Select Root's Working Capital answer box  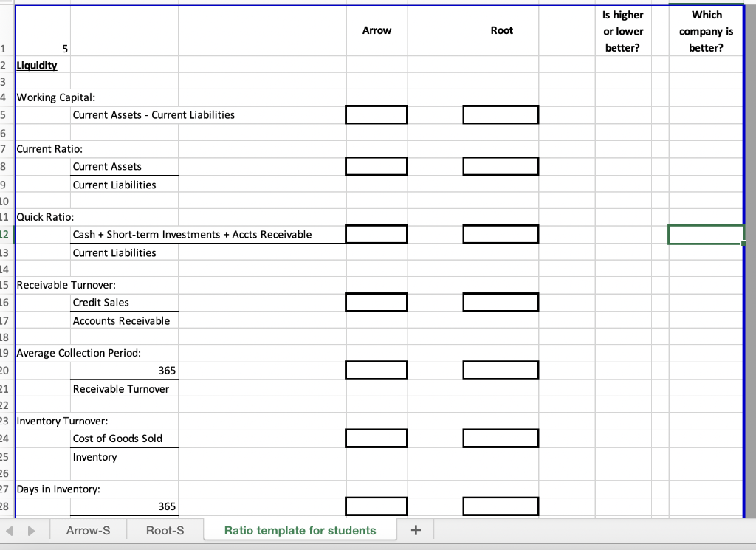coord(501,114)
